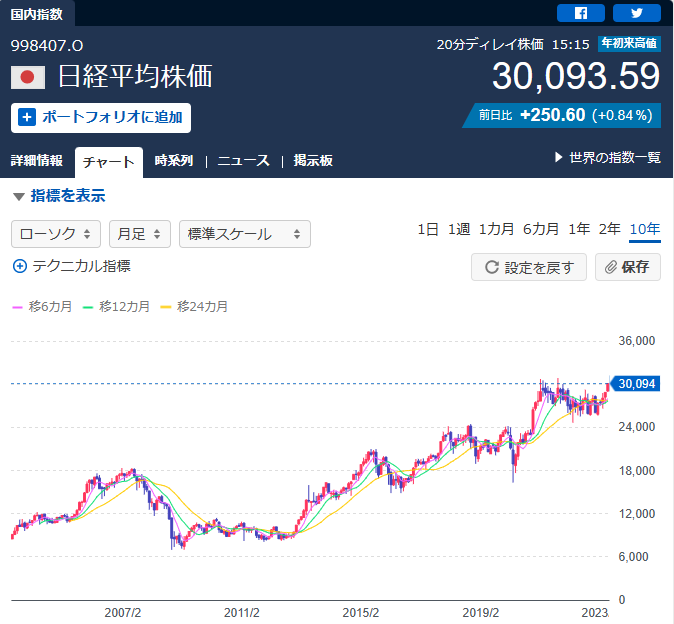The width and height of the screenshot is (674, 624).
Task: Click the 6,000 y-axis label
Action: coord(633,557)
